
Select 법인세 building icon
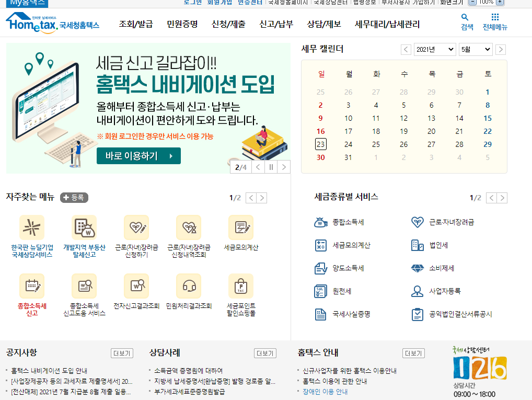click(x=418, y=245)
